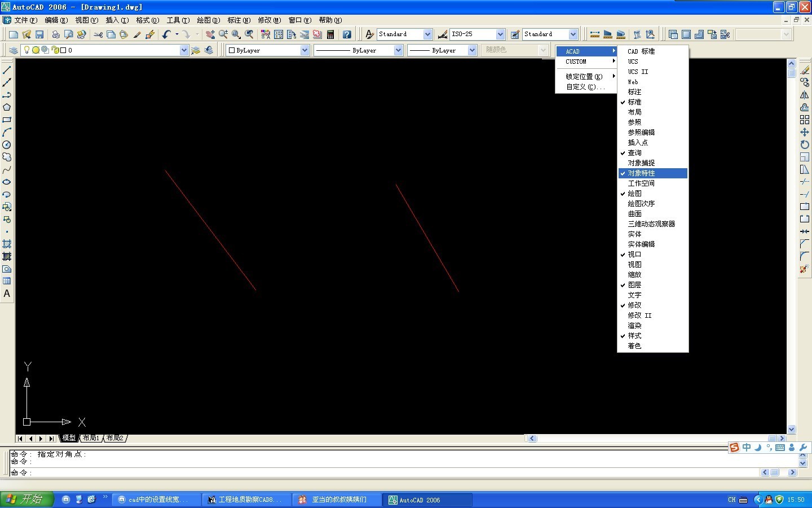Select the Circle drawing tool
The image size is (812, 508).
(7, 144)
